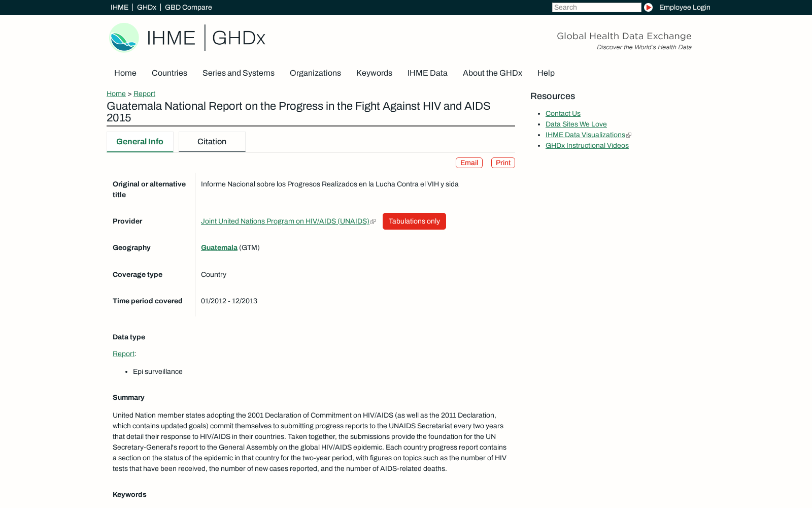Viewport: 812px width, 508px height.
Task: Click the 'Country' coverage type value
Action: pos(214,275)
